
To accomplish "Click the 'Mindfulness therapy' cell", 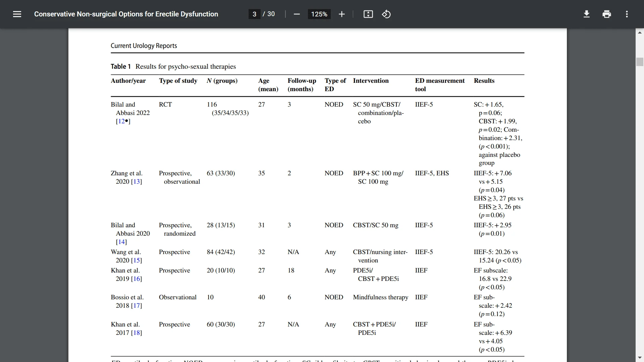I will click(380, 297).
